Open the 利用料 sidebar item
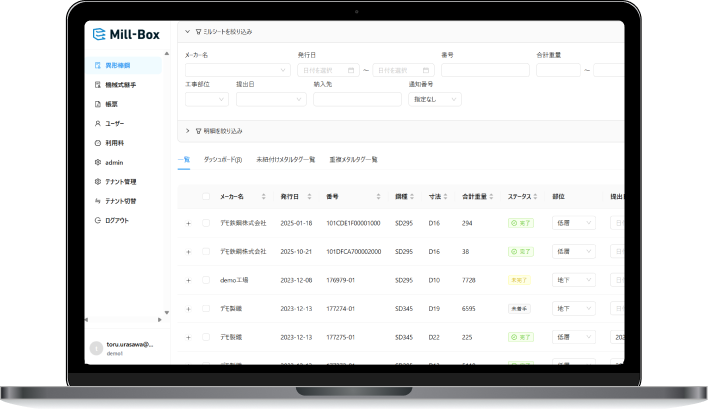The image size is (708, 409). [x=113, y=142]
